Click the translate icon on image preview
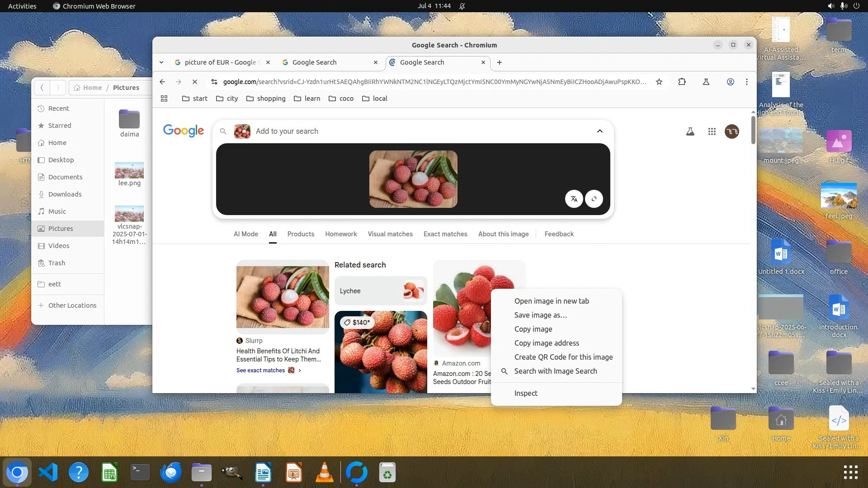 pyautogui.click(x=574, y=199)
